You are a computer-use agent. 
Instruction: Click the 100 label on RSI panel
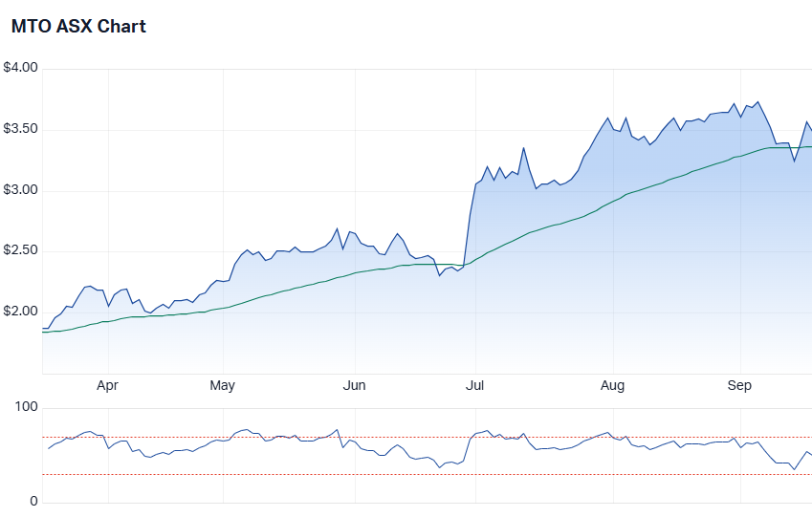pyautogui.click(x=26, y=408)
